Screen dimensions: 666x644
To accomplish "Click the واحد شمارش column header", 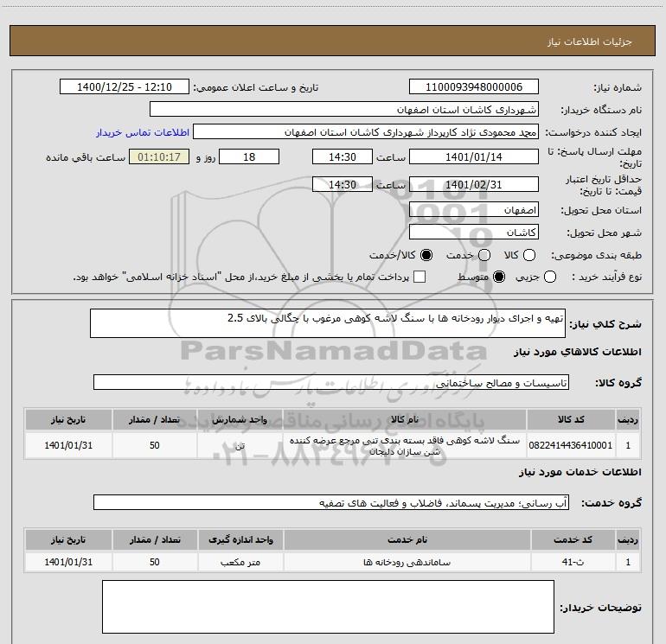I will click(x=240, y=419).
